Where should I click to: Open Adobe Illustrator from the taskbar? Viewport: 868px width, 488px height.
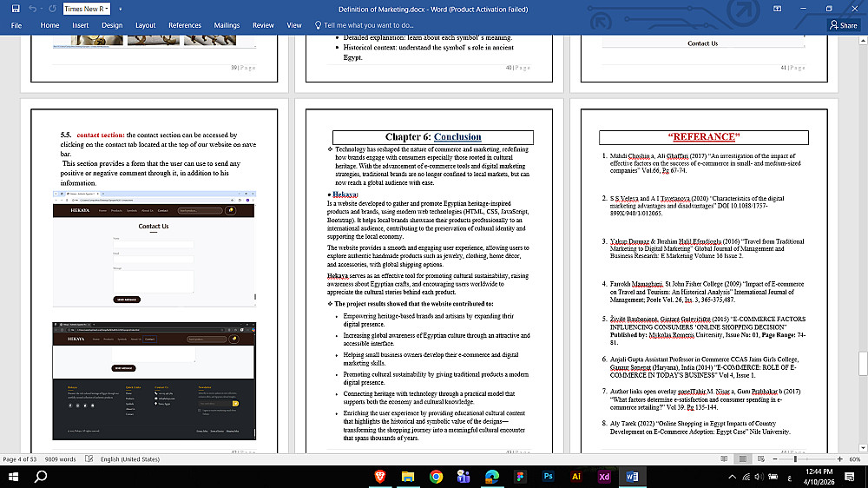[575, 477]
